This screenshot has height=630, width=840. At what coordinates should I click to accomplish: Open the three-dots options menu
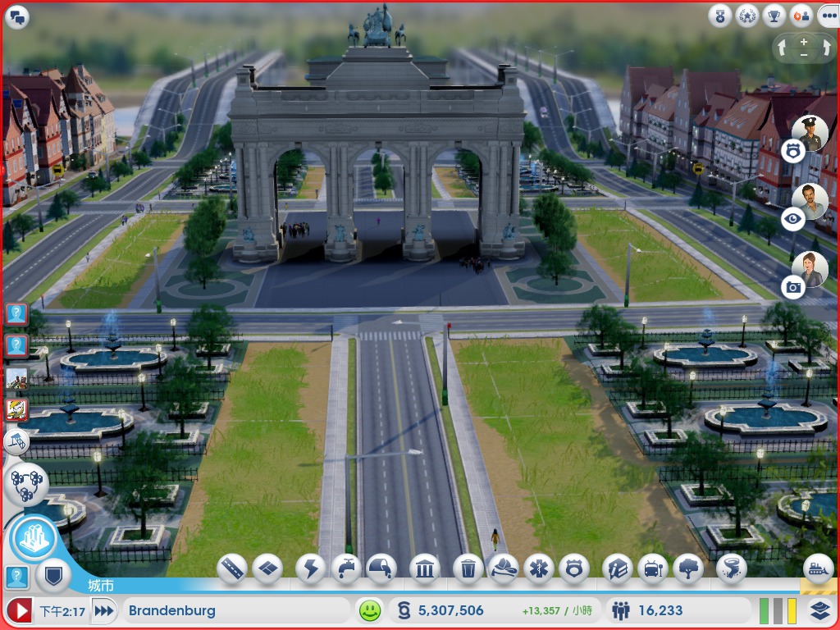click(829, 16)
